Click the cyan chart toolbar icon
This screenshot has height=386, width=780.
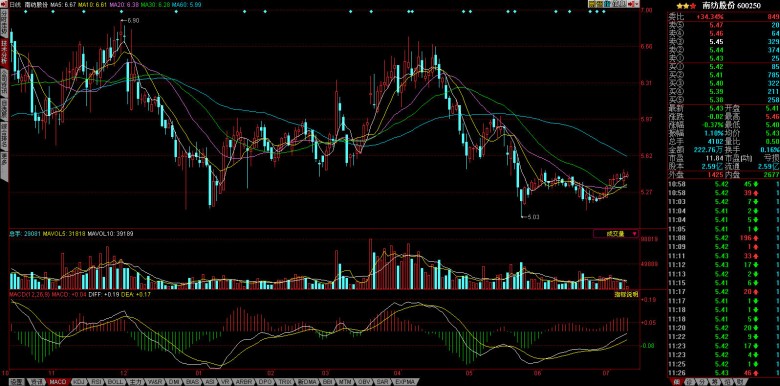coord(607,4)
